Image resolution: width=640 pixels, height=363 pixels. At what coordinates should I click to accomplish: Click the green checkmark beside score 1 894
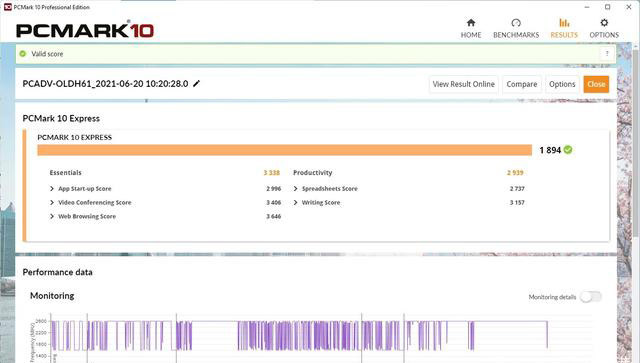pos(568,150)
